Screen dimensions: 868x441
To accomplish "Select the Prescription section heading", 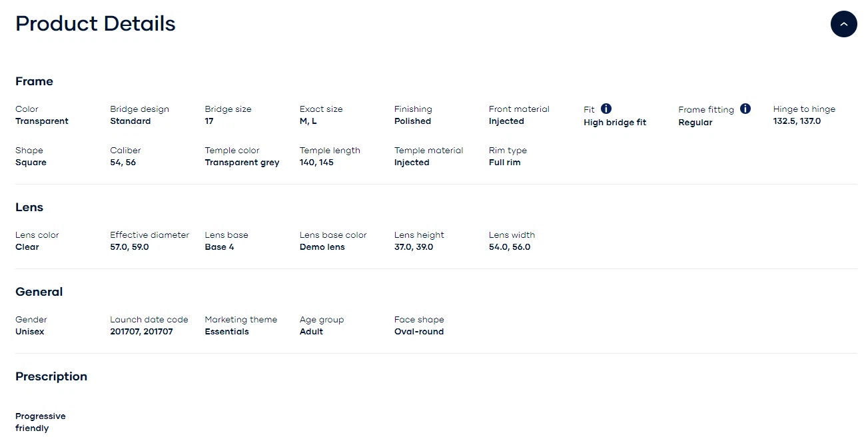I will pyautogui.click(x=51, y=376).
